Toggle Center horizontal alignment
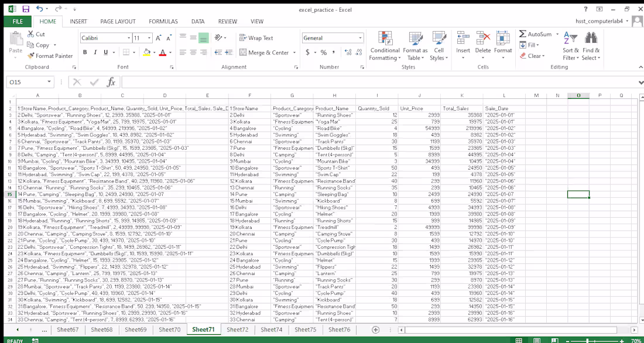This screenshot has height=343, width=644. point(193,52)
